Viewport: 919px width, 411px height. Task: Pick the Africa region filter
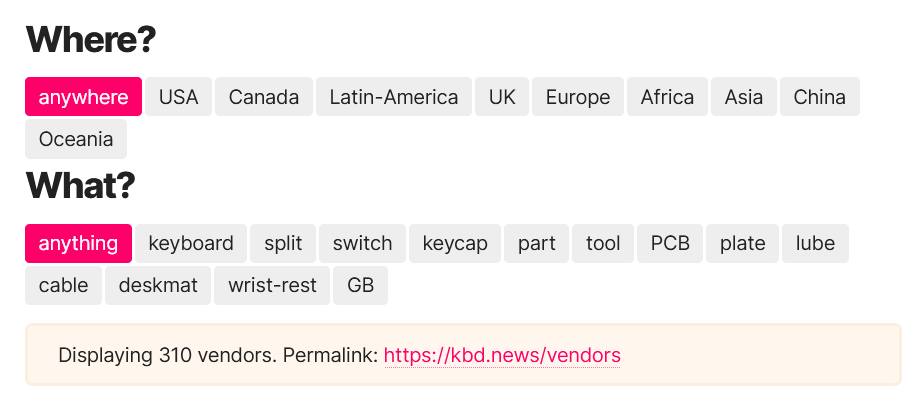click(x=667, y=97)
